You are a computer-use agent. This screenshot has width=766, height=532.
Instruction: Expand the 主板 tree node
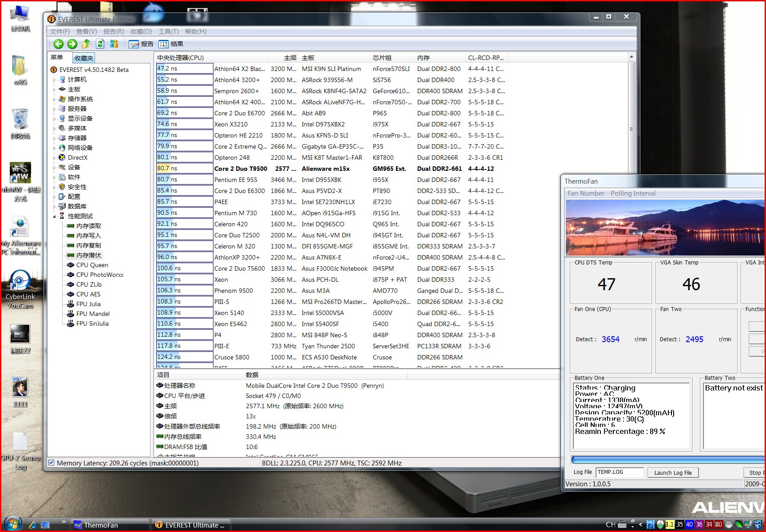pyautogui.click(x=54, y=90)
